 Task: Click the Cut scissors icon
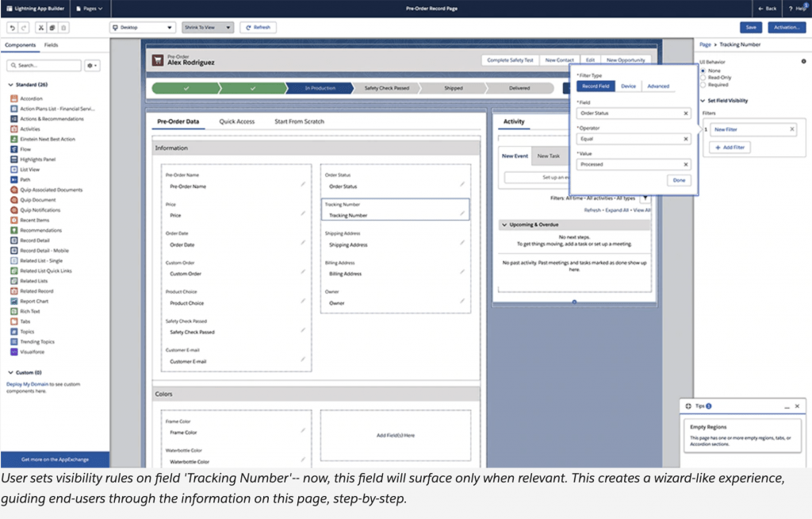click(41, 27)
